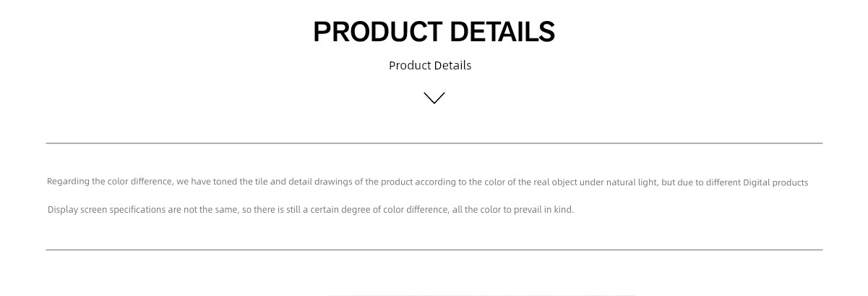868x296 pixels.
Task: Click the word DETAILS in the bold heading
Action: [x=502, y=32]
